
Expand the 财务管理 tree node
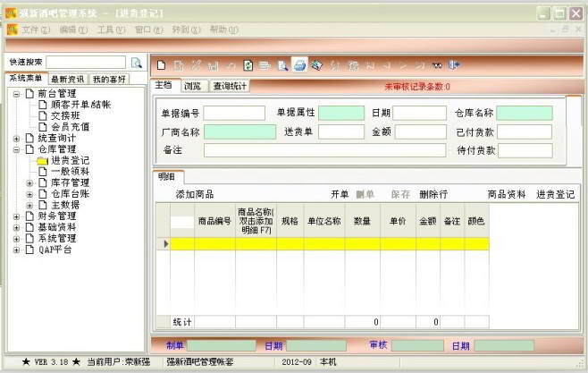(x=16, y=216)
